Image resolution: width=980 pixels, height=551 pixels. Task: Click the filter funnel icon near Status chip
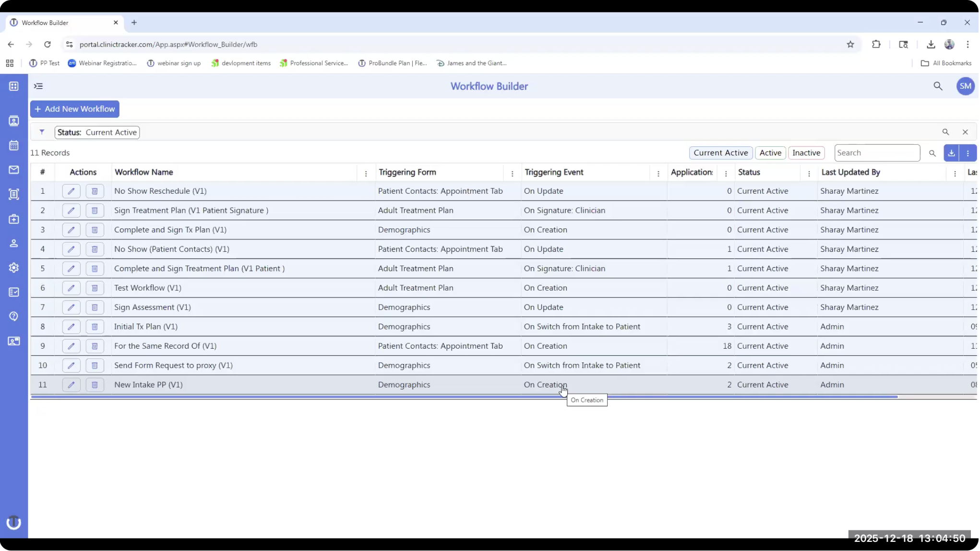pyautogui.click(x=42, y=132)
